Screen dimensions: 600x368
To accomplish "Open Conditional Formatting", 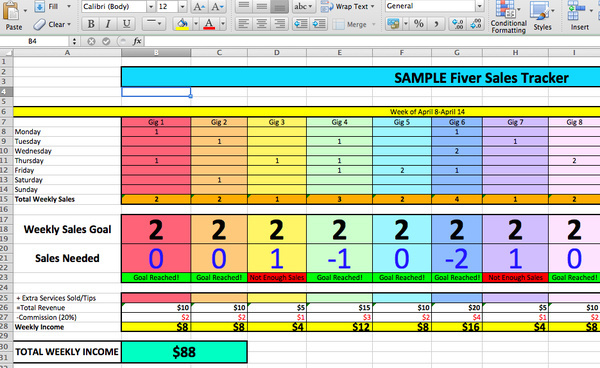I will tap(509, 17).
